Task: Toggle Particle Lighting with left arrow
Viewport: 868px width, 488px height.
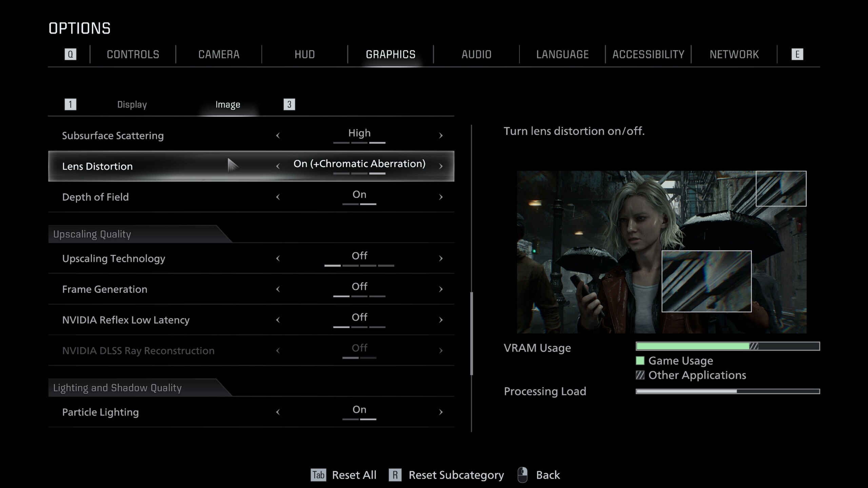Action: [x=278, y=412]
